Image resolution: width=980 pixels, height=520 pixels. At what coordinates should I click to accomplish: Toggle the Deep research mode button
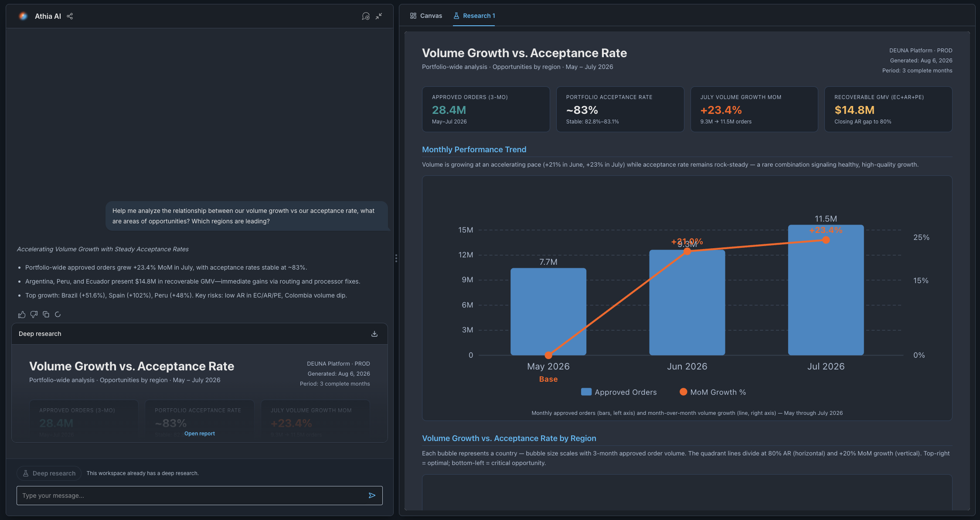[x=49, y=473]
